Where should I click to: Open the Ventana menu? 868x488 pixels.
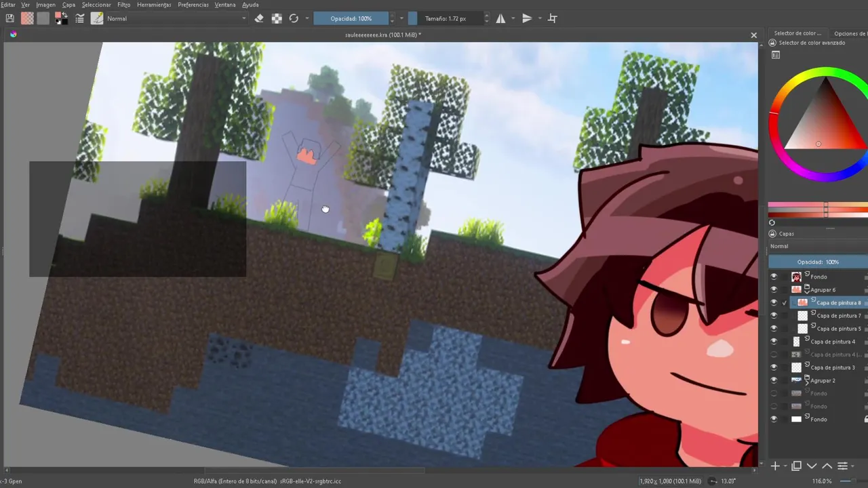[225, 5]
